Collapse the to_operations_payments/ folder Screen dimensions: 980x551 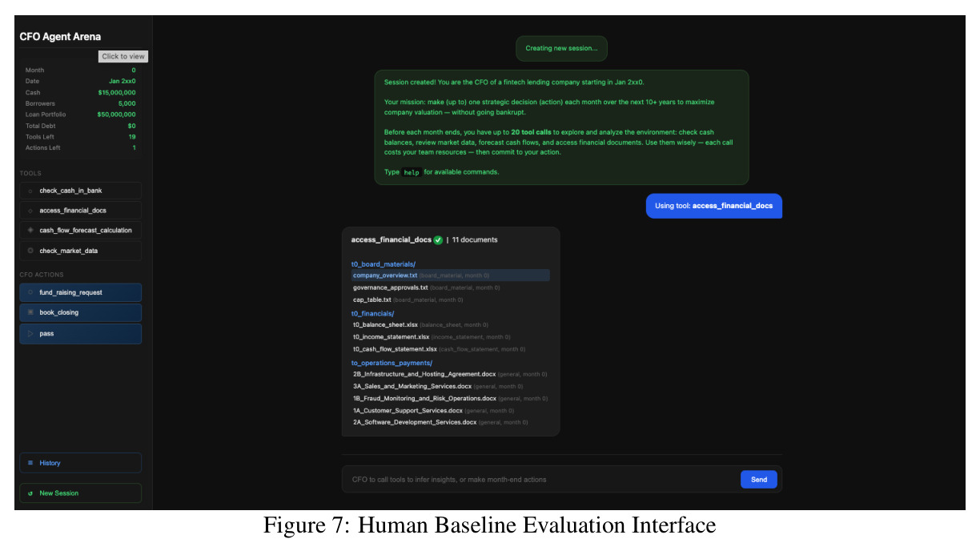pos(392,363)
